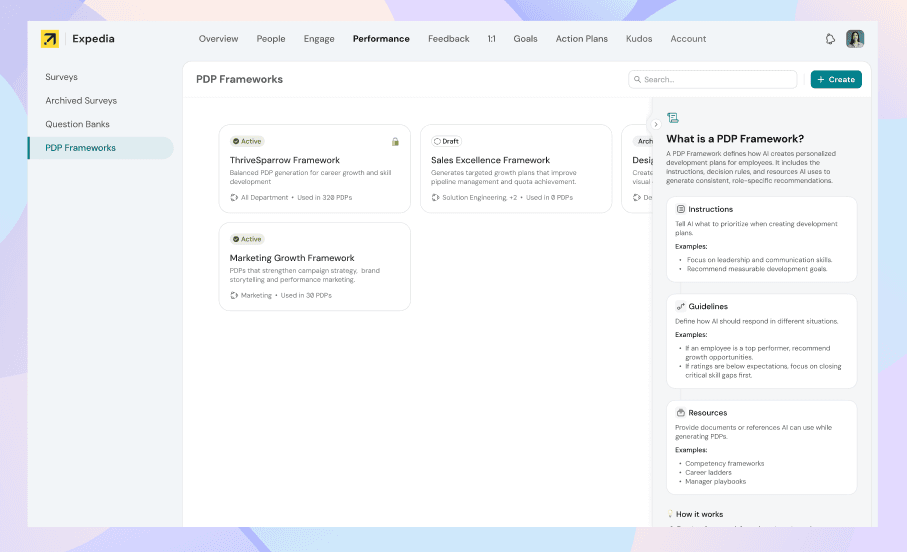This screenshot has width=907, height=552.
Task: Open the Marketing Growth Framework card title
Action: pos(292,258)
